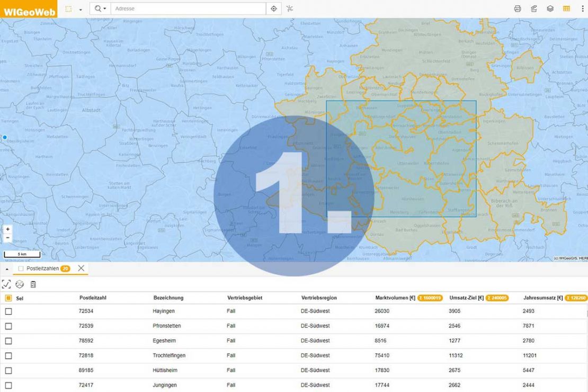588x392 pixels.
Task: Select the Hüttisheim name cell
Action: coord(165,370)
